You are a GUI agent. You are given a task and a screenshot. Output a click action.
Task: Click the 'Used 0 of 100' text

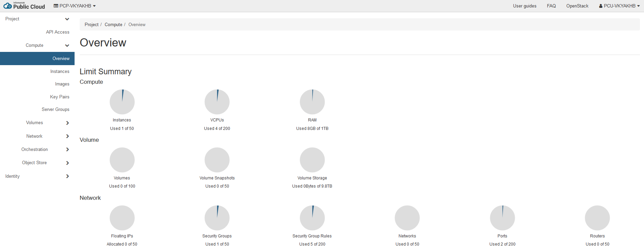click(x=122, y=186)
